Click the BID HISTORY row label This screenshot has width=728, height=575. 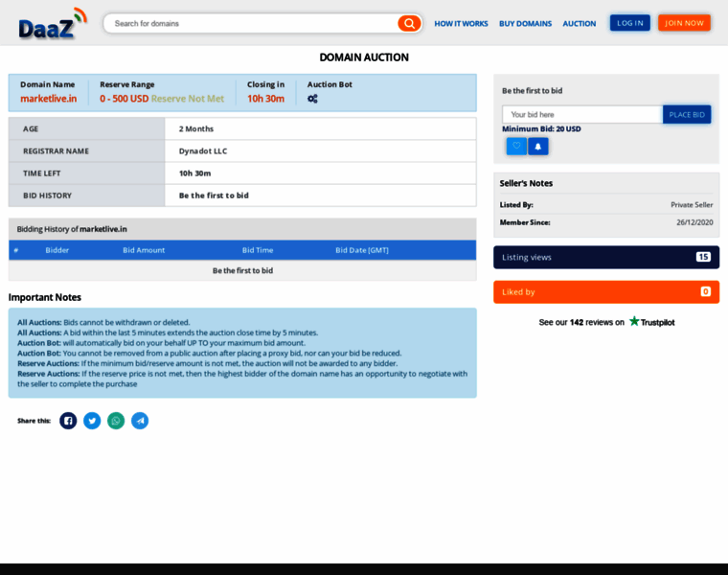47,196
